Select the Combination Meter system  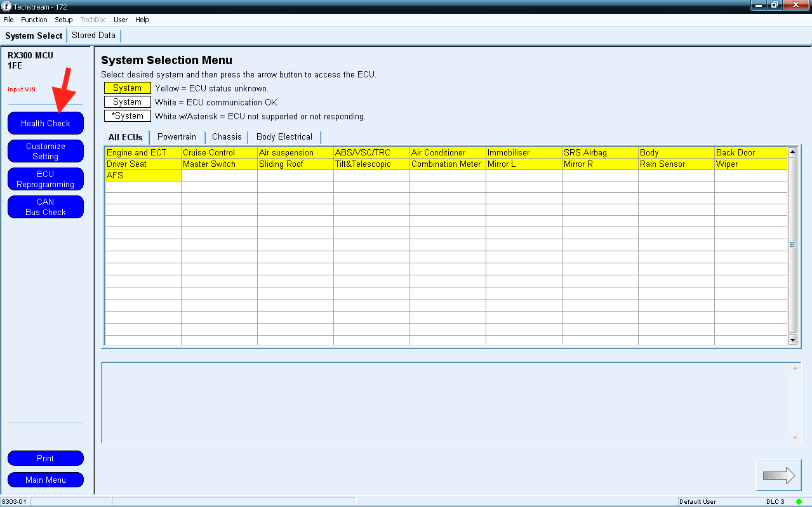point(448,164)
